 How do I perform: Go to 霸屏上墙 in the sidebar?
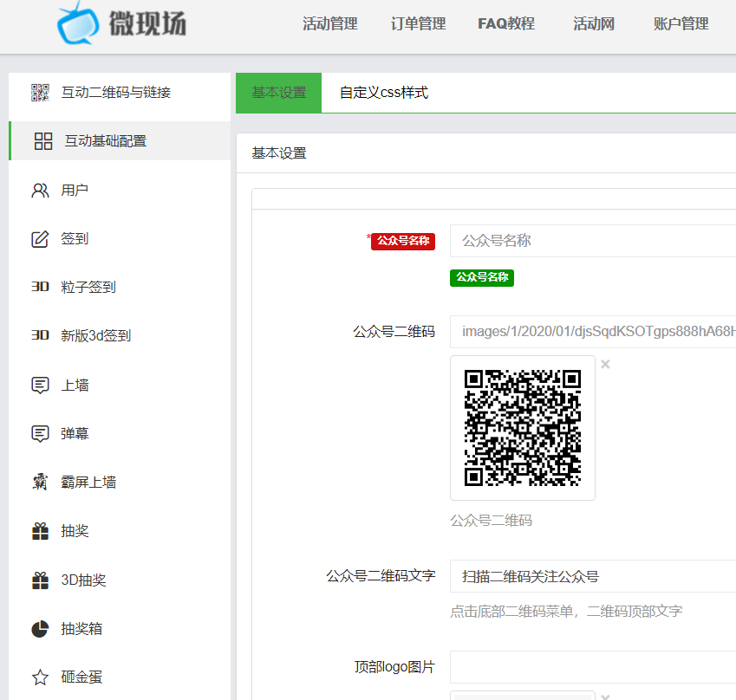point(120,482)
